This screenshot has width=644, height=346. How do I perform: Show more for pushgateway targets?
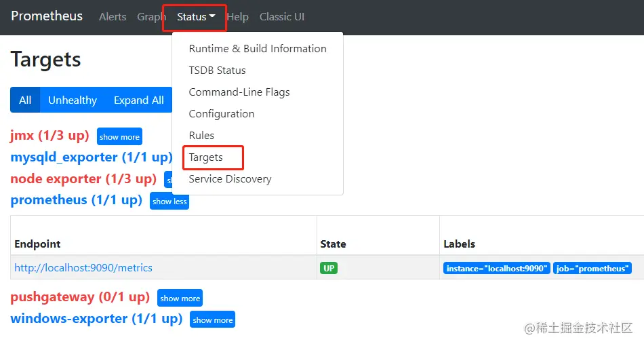[180, 298]
